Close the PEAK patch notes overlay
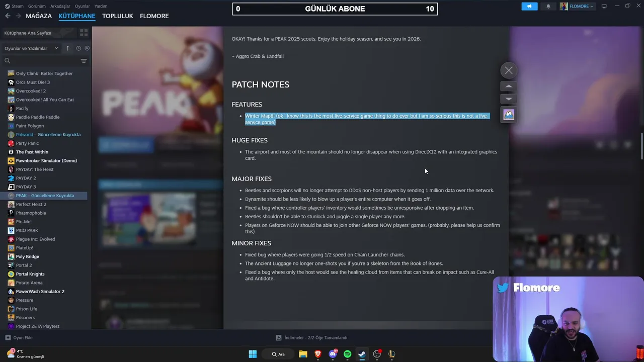Image resolution: width=644 pixels, height=362 pixels. click(x=509, y=70)
